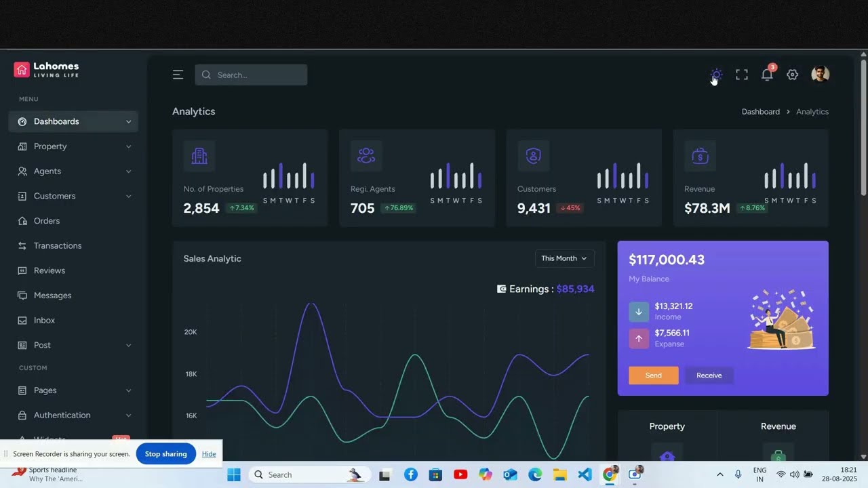Click the Revenue heading in bottom card

(778, 426)
